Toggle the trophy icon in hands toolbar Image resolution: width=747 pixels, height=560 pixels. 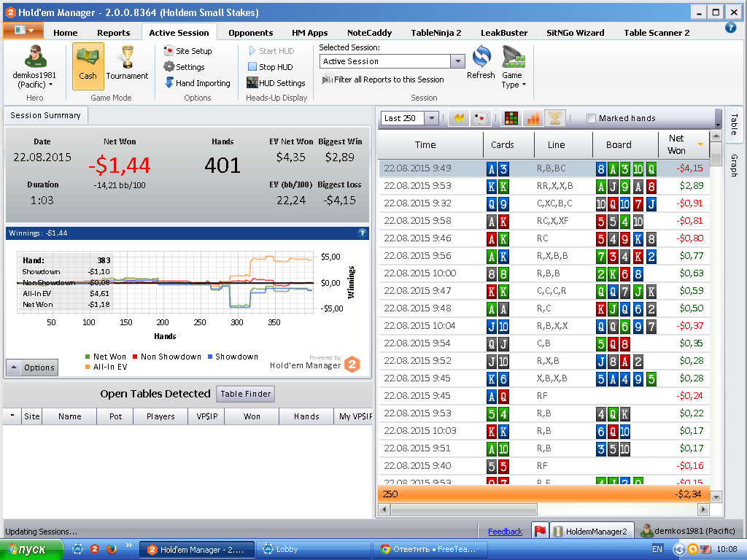(555, 118)
